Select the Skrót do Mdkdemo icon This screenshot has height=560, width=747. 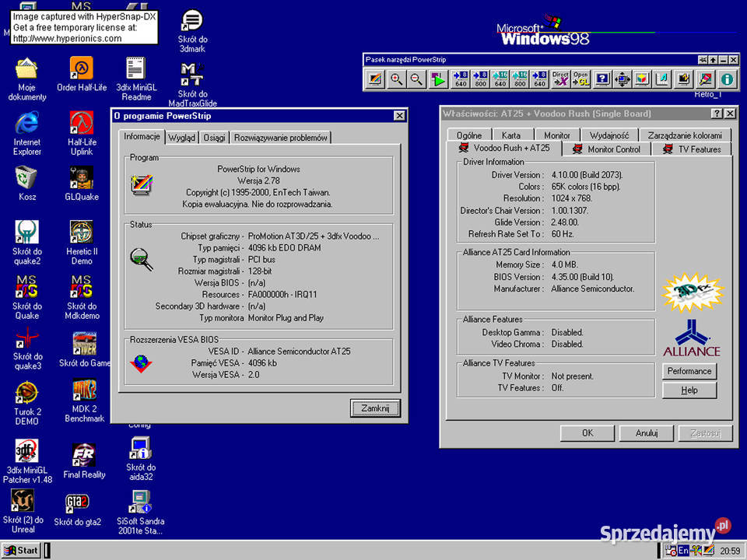coord(82,298)
